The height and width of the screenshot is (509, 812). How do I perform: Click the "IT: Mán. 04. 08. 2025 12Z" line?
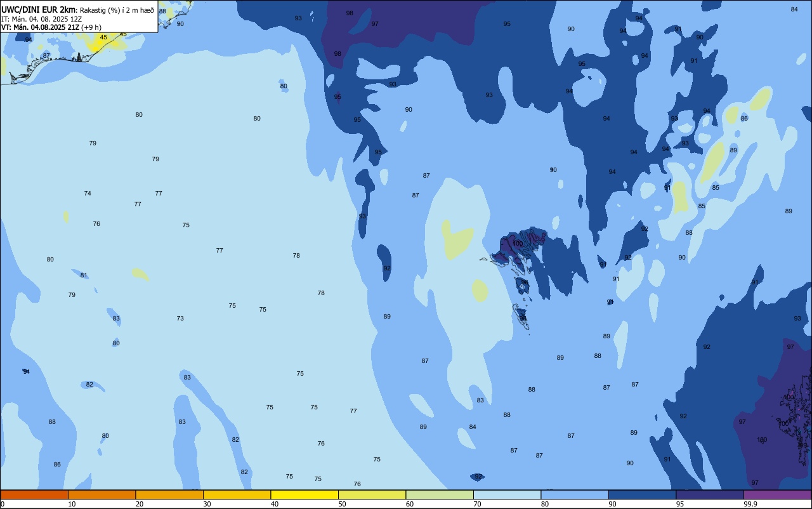(42, 19)
